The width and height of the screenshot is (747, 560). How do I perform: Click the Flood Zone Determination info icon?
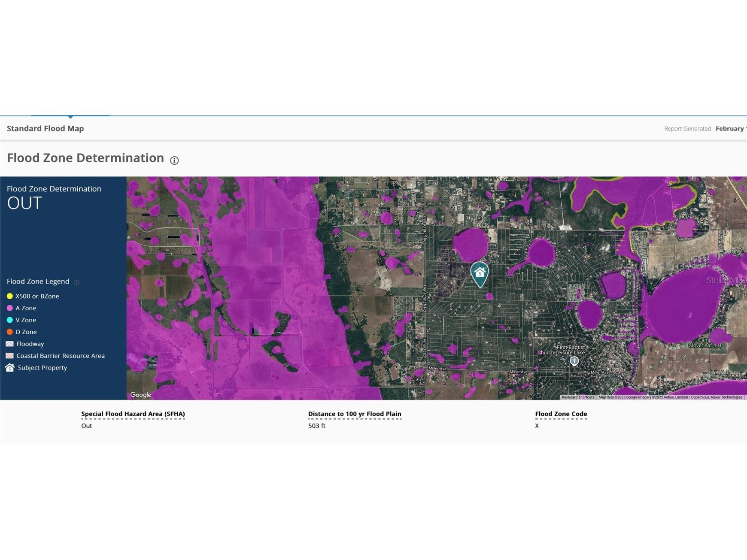pos(174,160)
